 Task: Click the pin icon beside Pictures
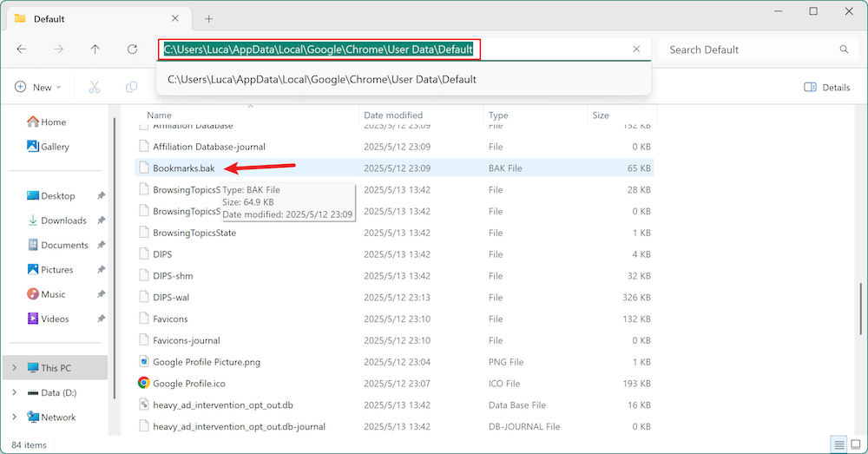101,270
